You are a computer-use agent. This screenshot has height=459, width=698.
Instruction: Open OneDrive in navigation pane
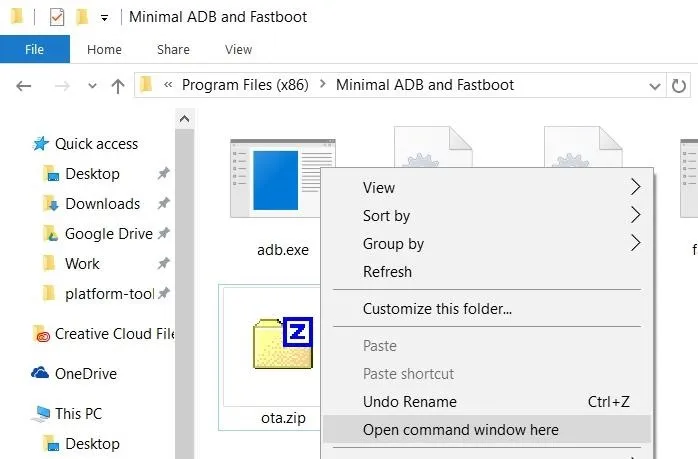85,374
